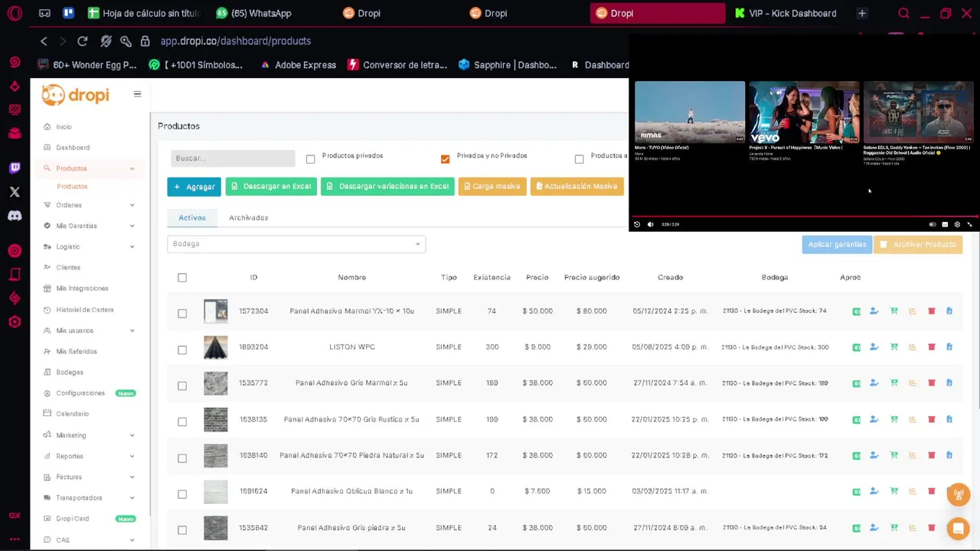Click the red video progress bar

pos(804,216)
